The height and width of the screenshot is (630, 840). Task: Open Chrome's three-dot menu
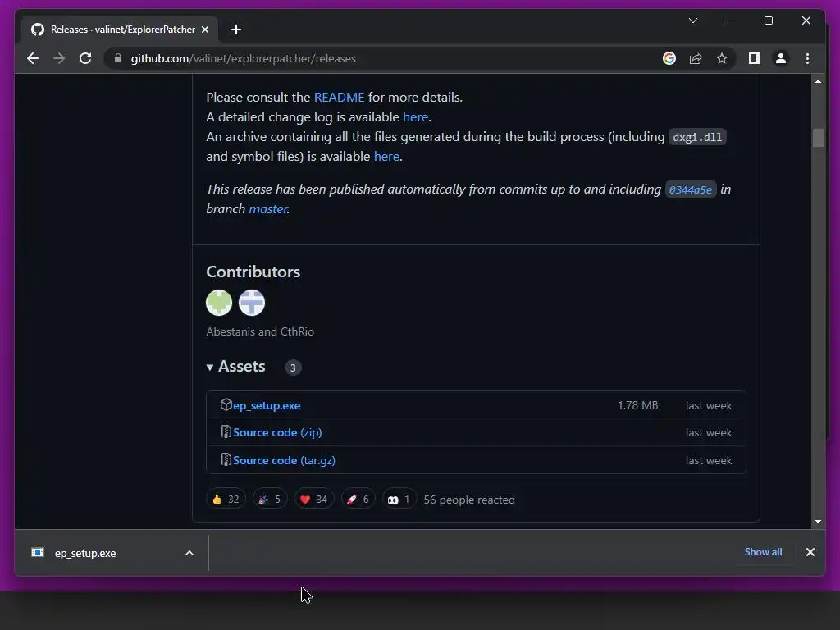coord(807,58)
